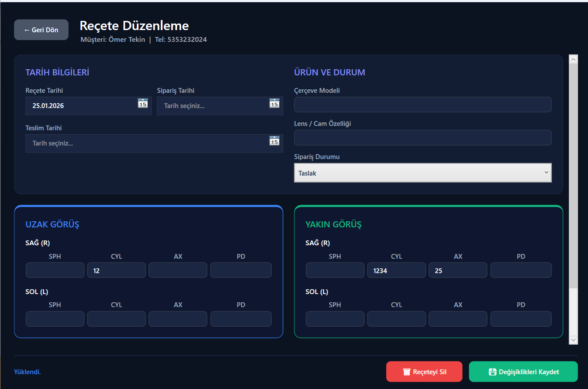The width and height of the screenshot is (588, 389).
Task: Click Uzak Görüş right-eye CYL field with 12
Action: click(116, 270)
